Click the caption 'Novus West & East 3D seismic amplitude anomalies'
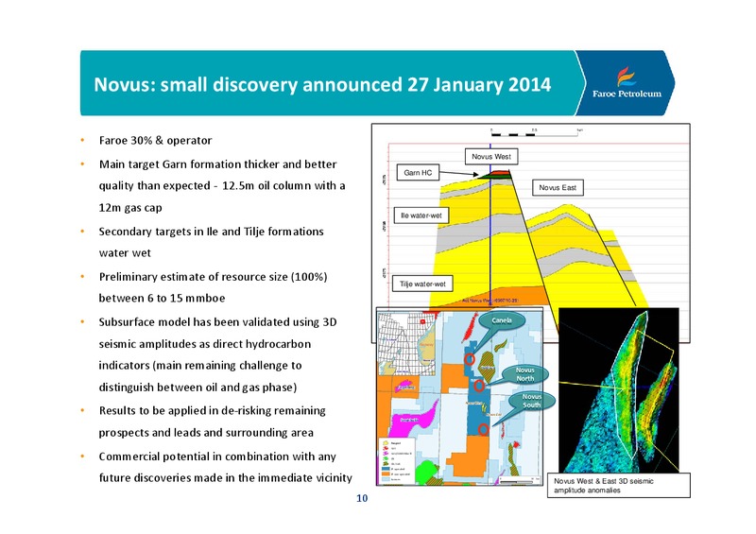Image resolution: width=756 pixels, height=534 pixels. (x=619, y=485)
